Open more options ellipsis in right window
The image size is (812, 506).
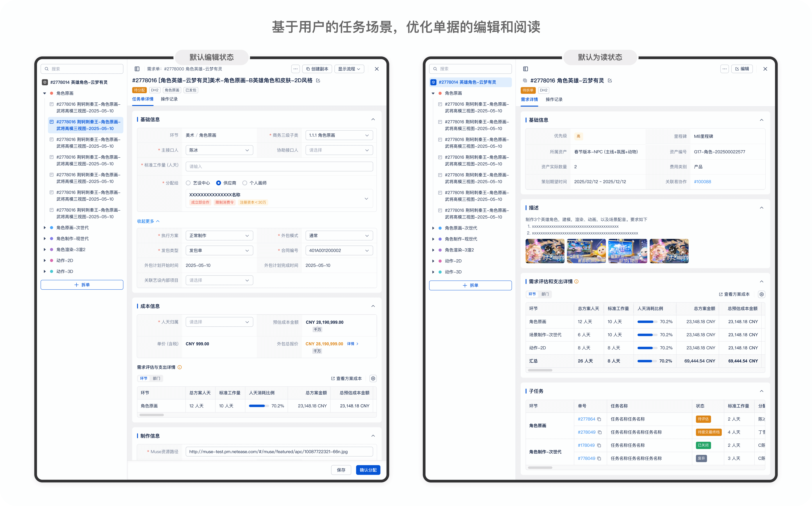coord(724,69)
